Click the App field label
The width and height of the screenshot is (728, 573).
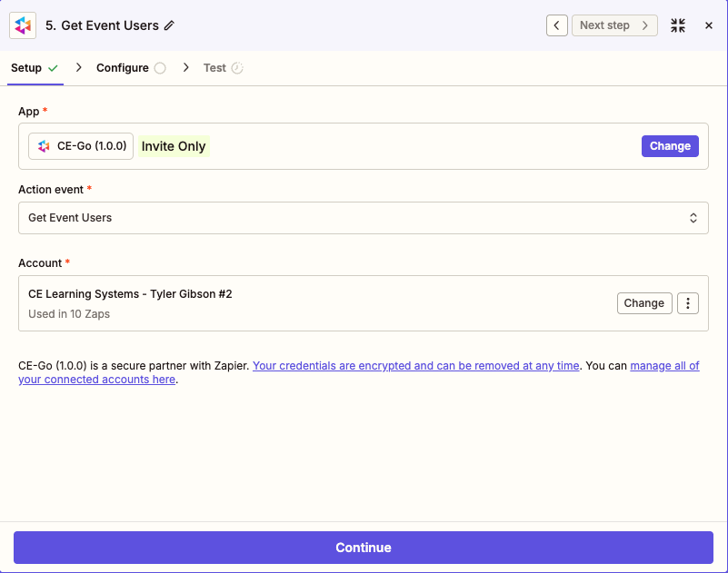tap(29, 112)
